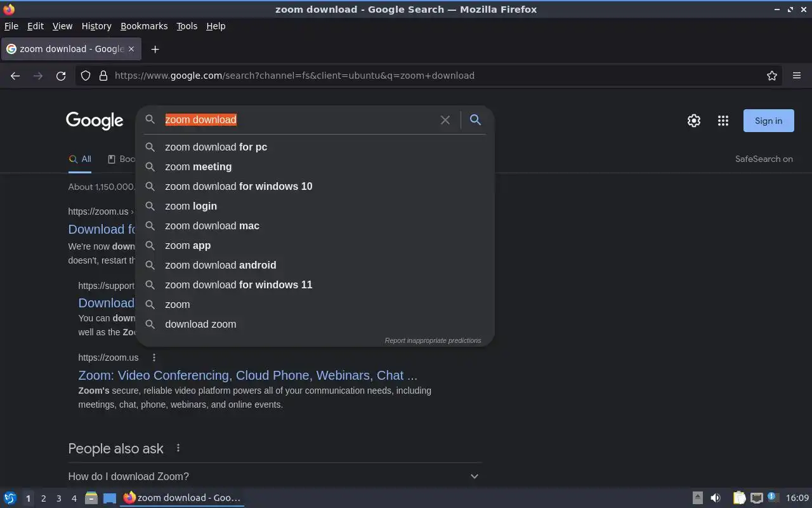This screenshot has height=508, width=812.
Task: Click the show desktop taskbar icon
Action: (110, 498)
